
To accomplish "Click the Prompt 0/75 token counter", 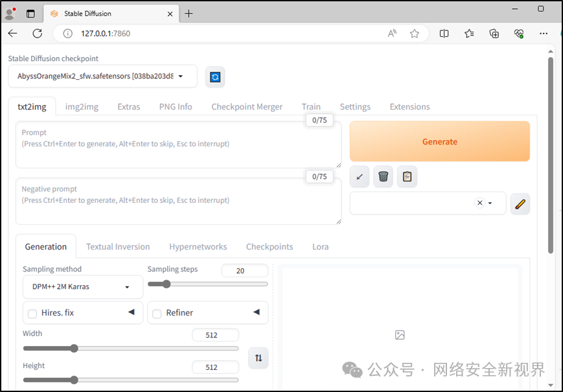I will click(319, 121).
